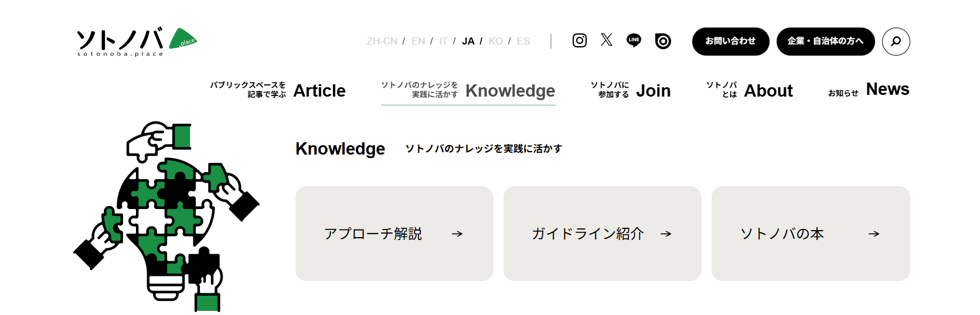Screen dimensions: 980x315
Task: Open the LINE icon link
Action: coord(634,40)
